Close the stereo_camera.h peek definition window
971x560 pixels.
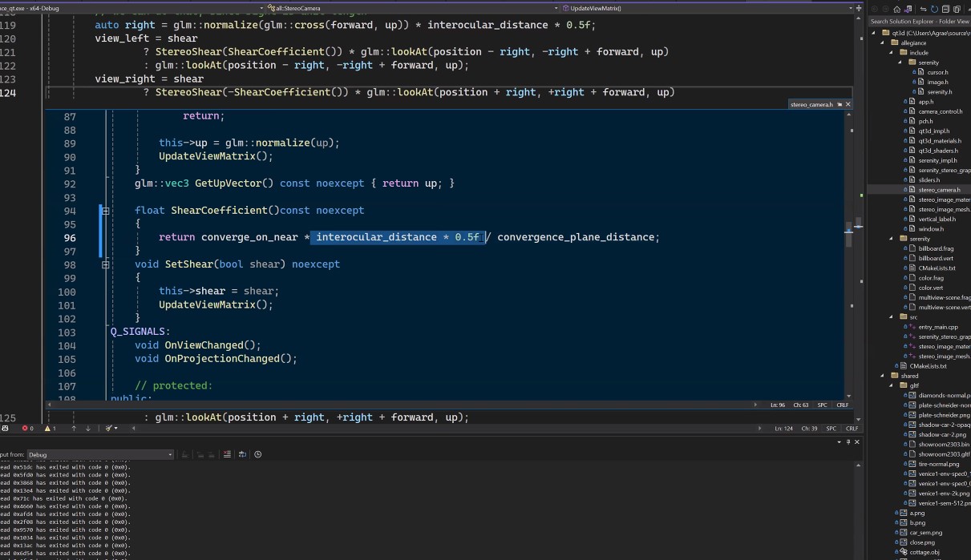[848, 104]
